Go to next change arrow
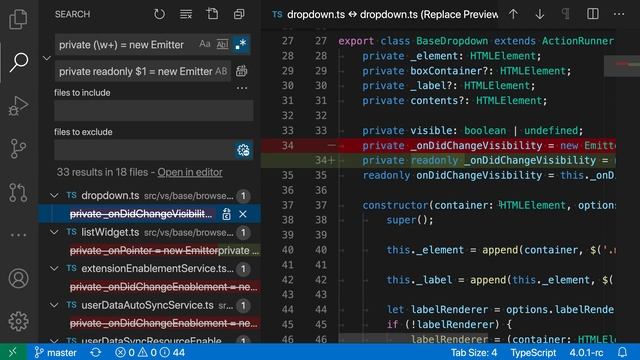Viewport: 640px width, 360px height. 540,14
